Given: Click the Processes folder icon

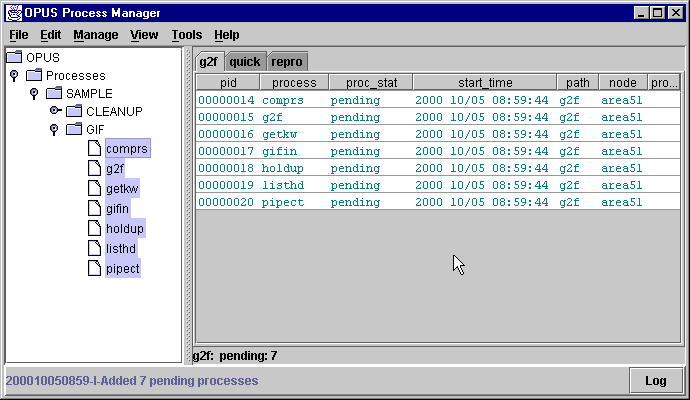Looking at the screenshot, I should [x=34, y=75].
